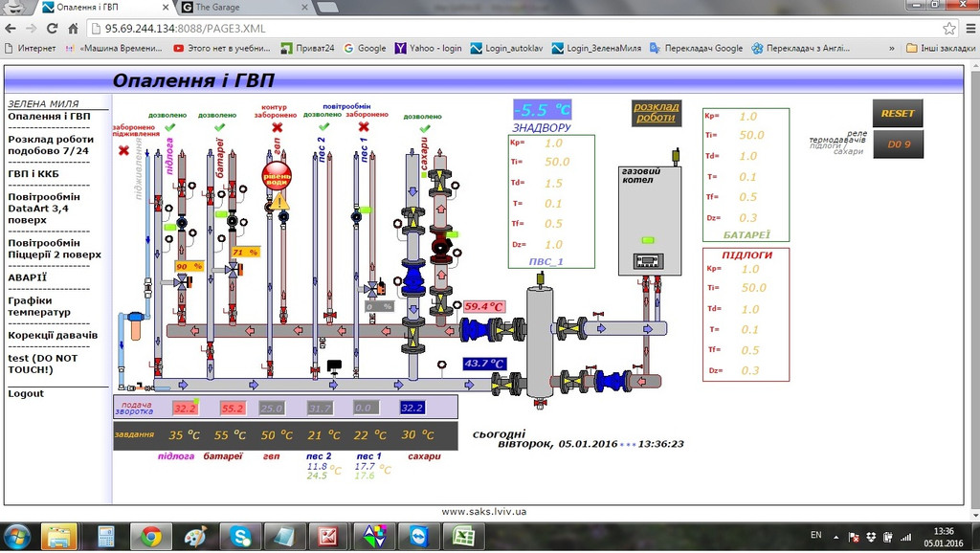Open 'Повітрообмін Піццерії 2 поверх' page
The image size is (980, 553).
pos(55,249)
